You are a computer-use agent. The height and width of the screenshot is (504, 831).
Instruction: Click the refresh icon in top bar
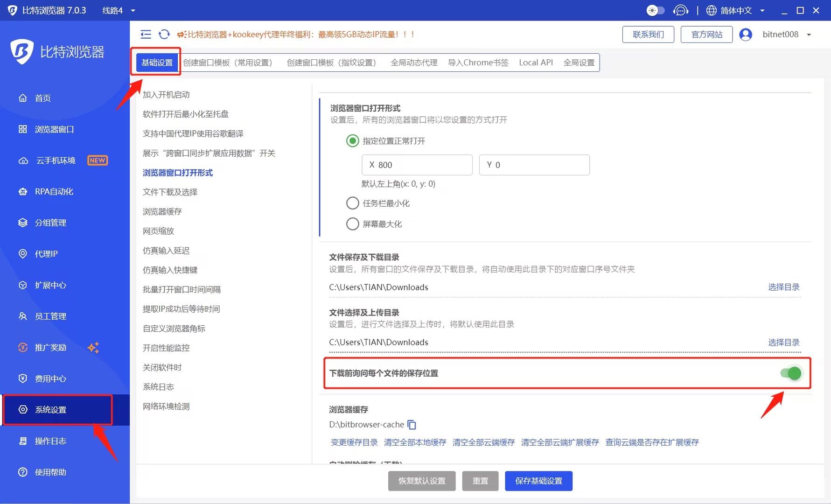pyautogui.click(x=164, y=34)
